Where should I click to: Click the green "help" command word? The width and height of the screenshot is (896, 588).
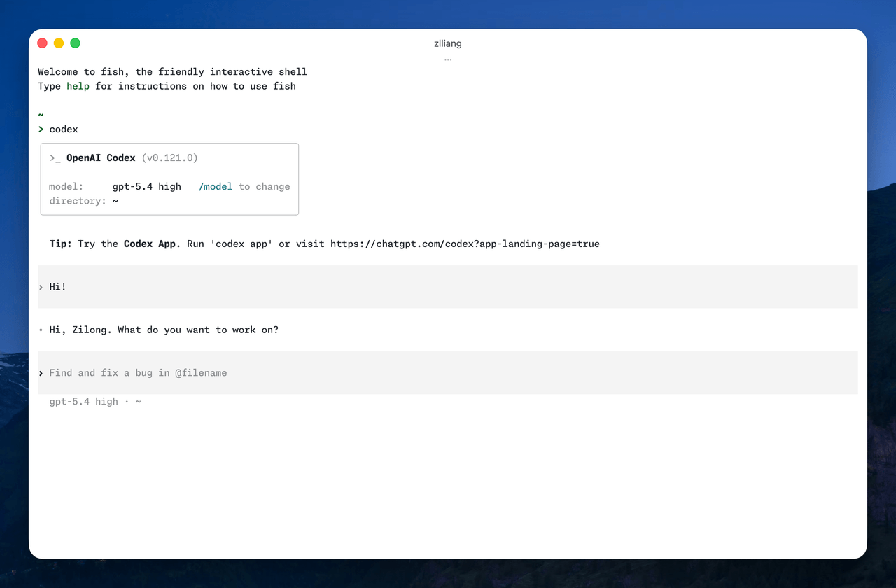point(78,86)
